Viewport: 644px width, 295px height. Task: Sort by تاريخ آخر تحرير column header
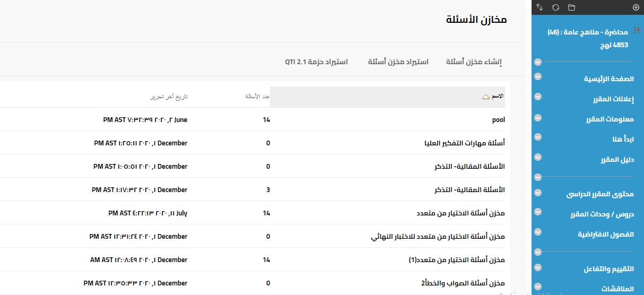point(168,97)
